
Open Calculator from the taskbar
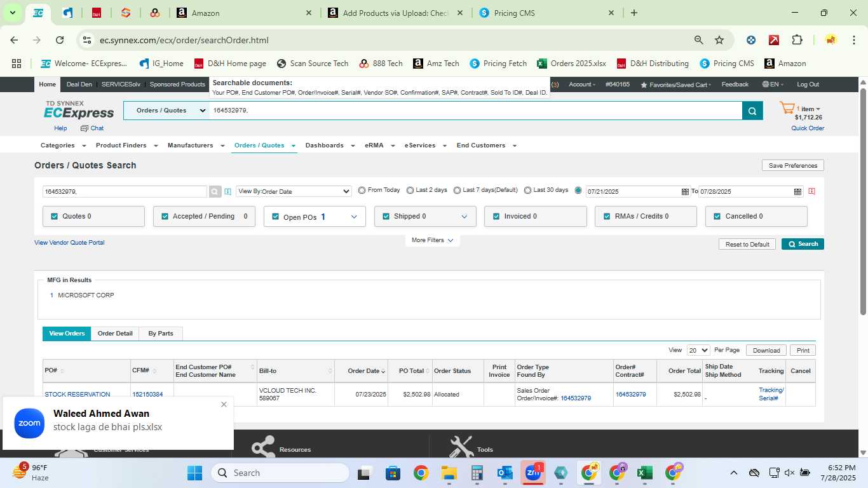click(x=477, y=473)
